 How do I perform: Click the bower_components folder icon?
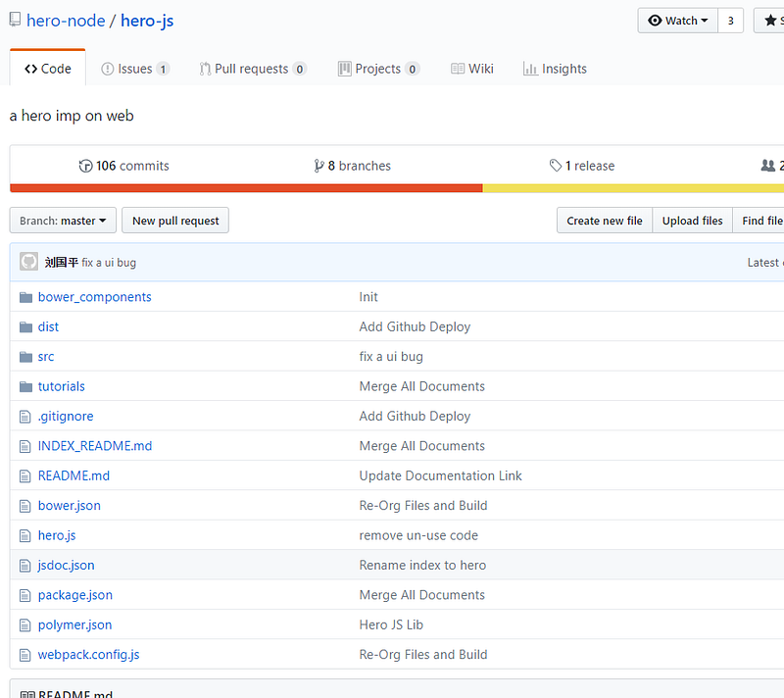pyautogui.click(x=25, y=297)
